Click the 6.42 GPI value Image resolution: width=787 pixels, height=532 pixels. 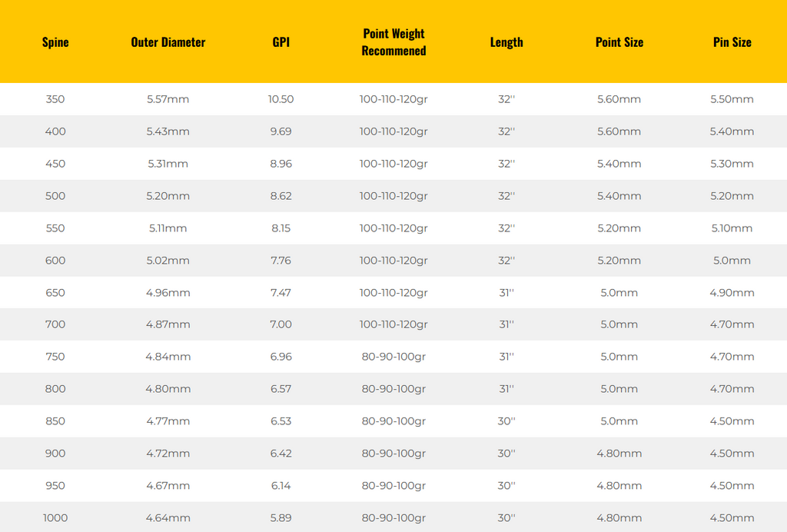(281, 454)
